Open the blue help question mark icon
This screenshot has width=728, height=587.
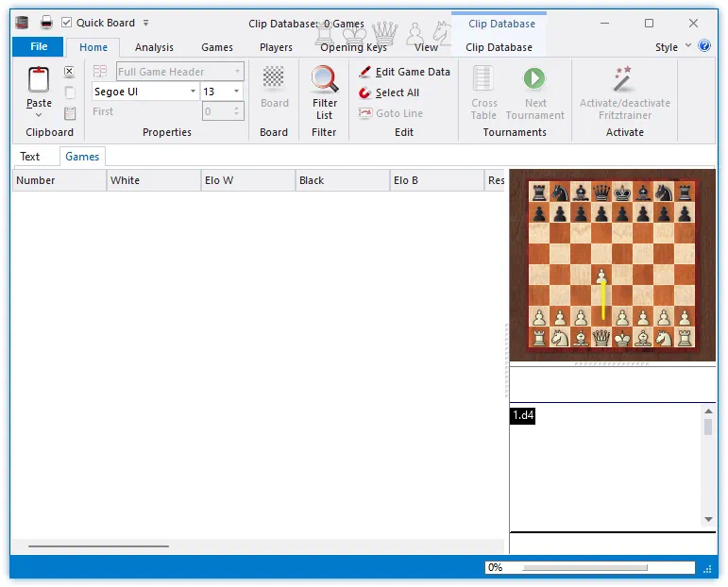[x=703, y=45]
